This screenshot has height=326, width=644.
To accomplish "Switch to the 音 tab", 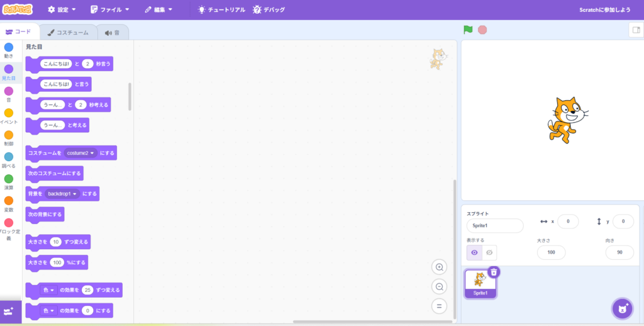I will (112, 33).
